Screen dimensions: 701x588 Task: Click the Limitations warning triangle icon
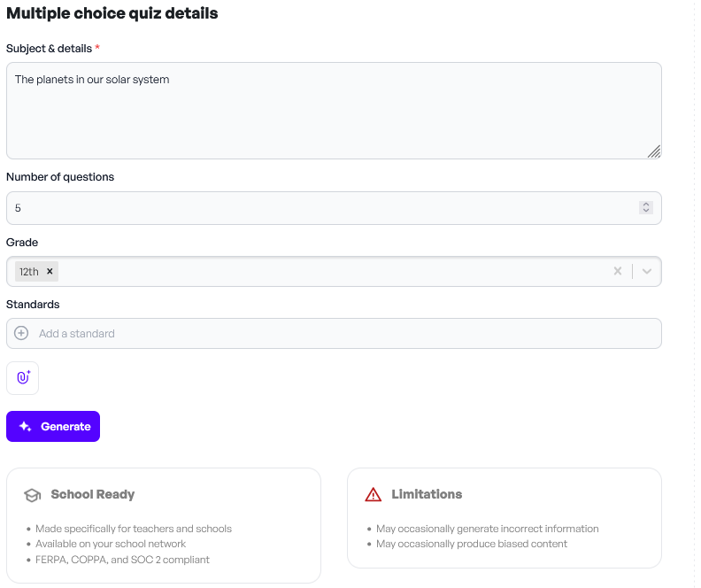(x=374, y=495)
